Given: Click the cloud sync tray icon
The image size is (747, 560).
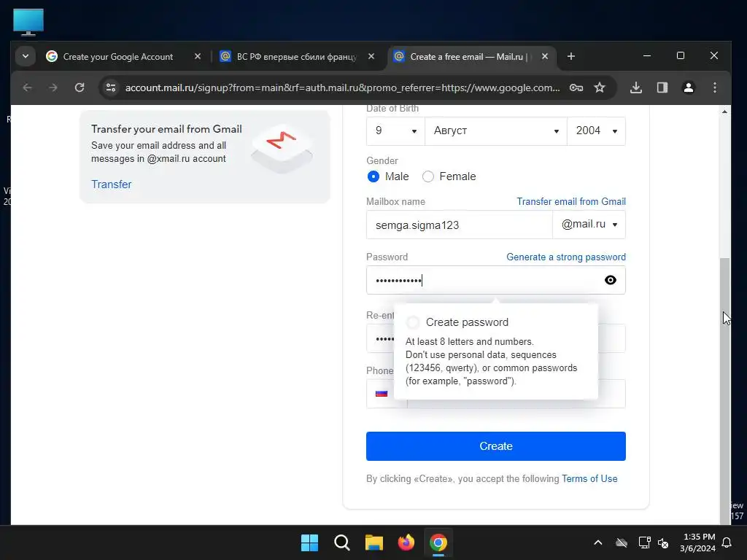Looking at the screenshot, I should [622, 542].
